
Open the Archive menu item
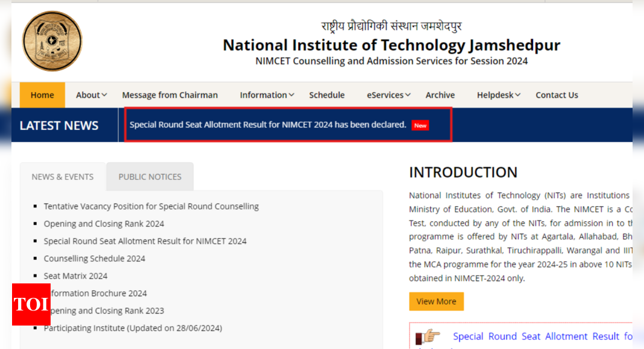pyautogui.click(x=440, y=95)
